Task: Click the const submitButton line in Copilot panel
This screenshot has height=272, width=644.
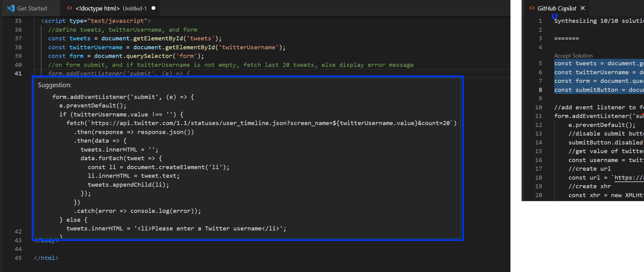Action: click(597, 90)
